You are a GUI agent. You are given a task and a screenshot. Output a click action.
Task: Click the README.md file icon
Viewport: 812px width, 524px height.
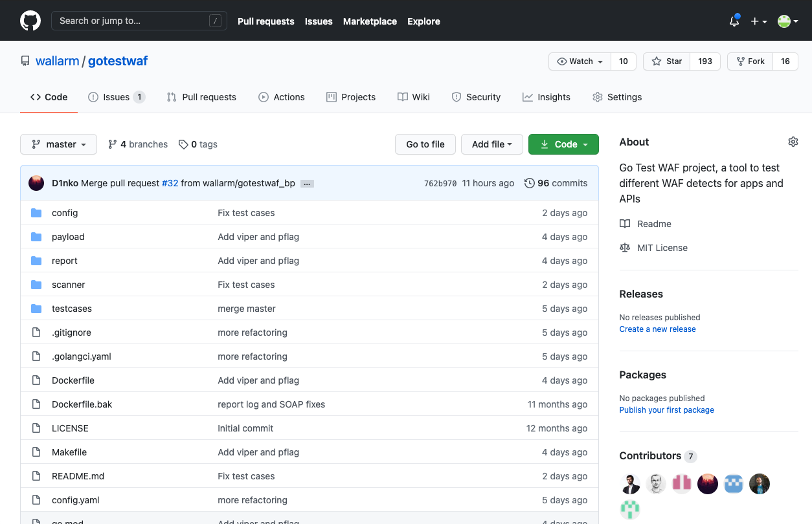pyautogui.click(x=36, y=476)
